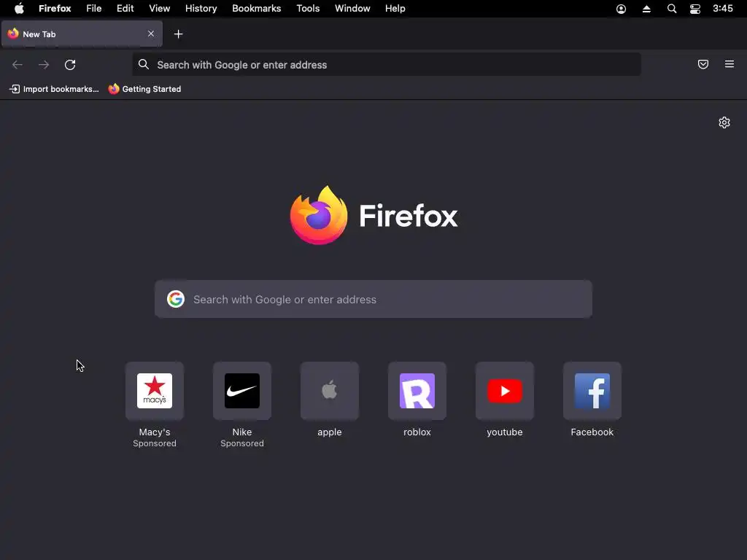Image resolution: width=747 pixels, height=560 pixels.
Task: Open the Firefox application menu
Action: coord(55,9)
